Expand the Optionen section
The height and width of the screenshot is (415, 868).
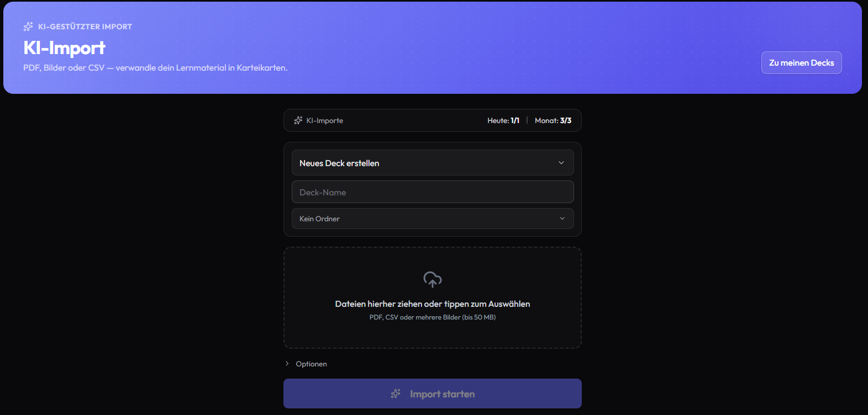pos(306,364)
